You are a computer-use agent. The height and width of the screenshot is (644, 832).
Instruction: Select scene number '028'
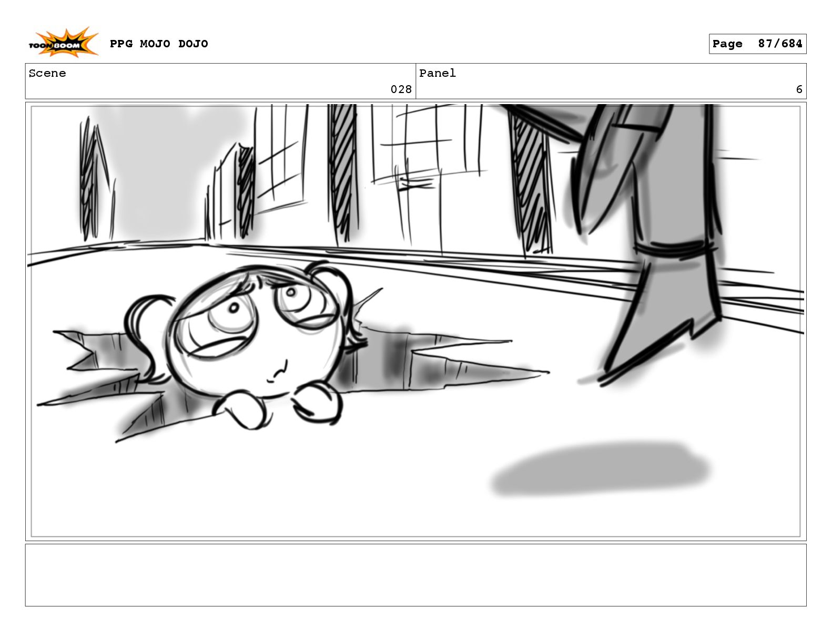click(401, 89)
